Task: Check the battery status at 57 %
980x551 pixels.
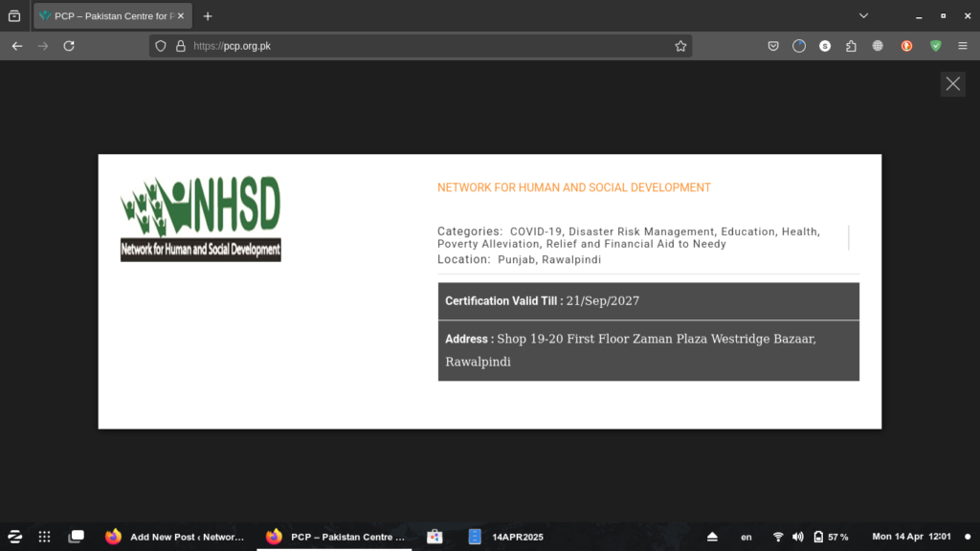Action: point(832,537)
